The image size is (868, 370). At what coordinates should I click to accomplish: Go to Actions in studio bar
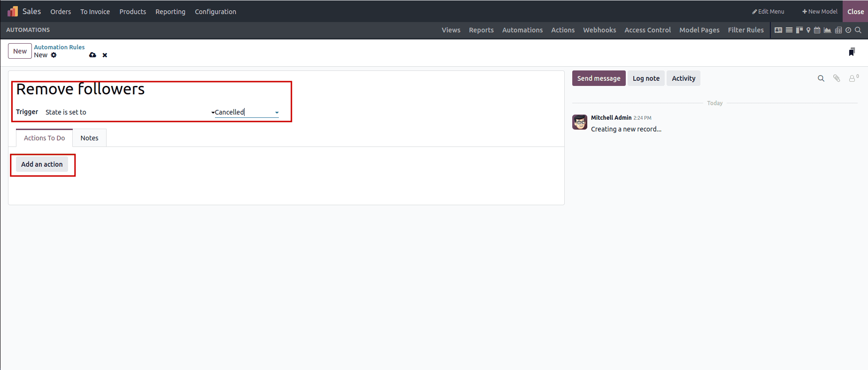click(x=563, y=30)
